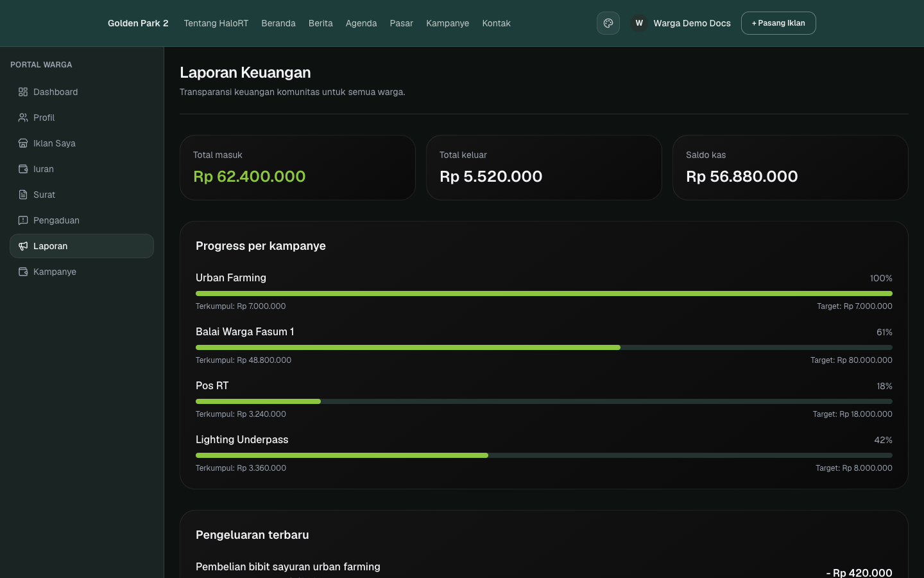Screen dimensions: 924x578
Task: Open Kontak in top navigation
Action: (x=497, y=23)
